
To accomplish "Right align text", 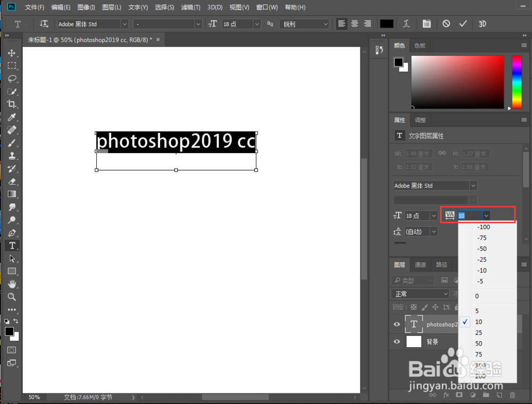I will (x=368, y=24).
